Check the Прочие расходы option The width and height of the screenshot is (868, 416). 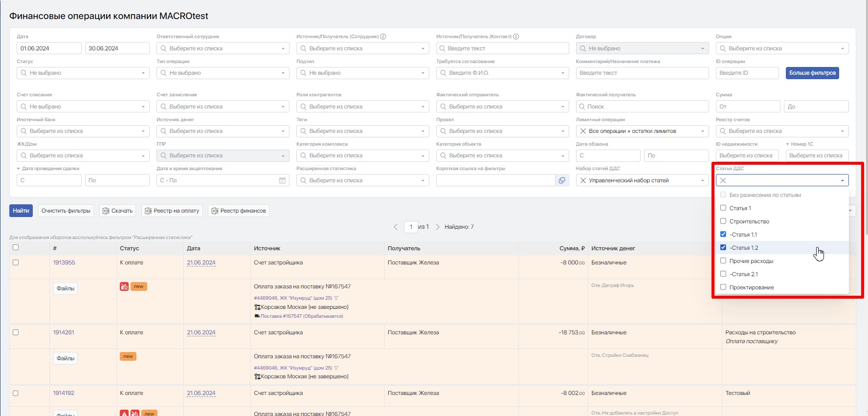click(723, 261)
